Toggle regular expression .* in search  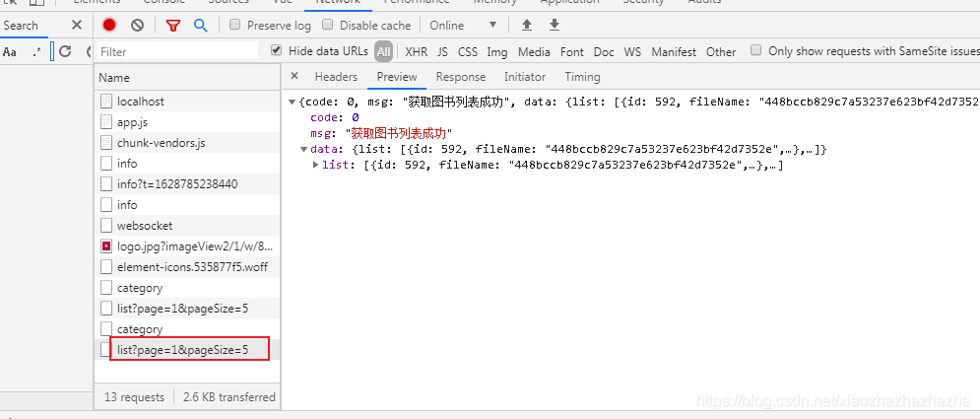pyautogui.click(x=36, y=52)
